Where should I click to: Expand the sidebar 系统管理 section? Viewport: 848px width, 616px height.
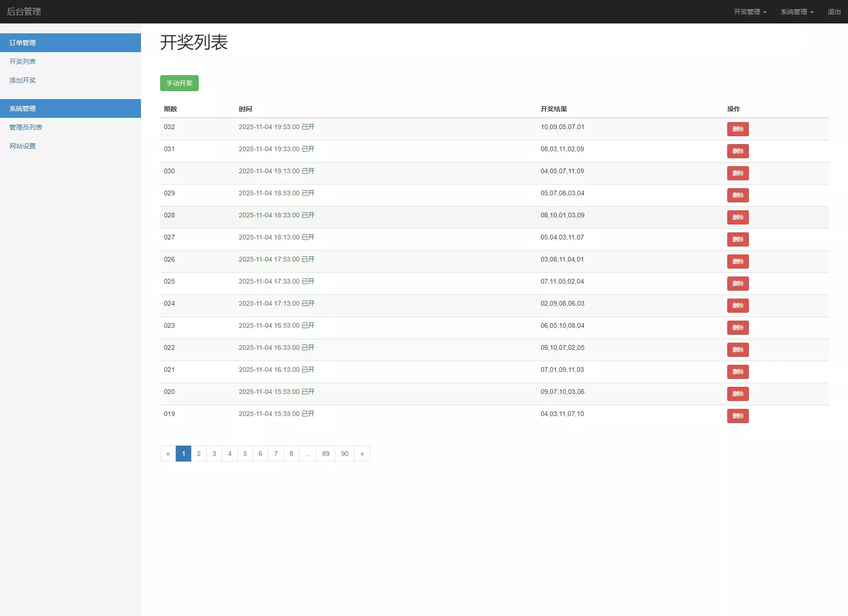click(22, 108)
